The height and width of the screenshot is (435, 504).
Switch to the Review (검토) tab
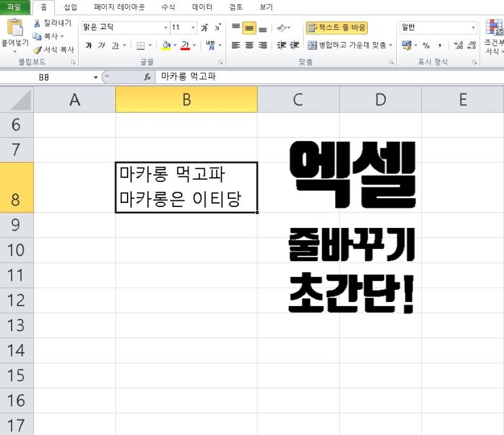236,7
